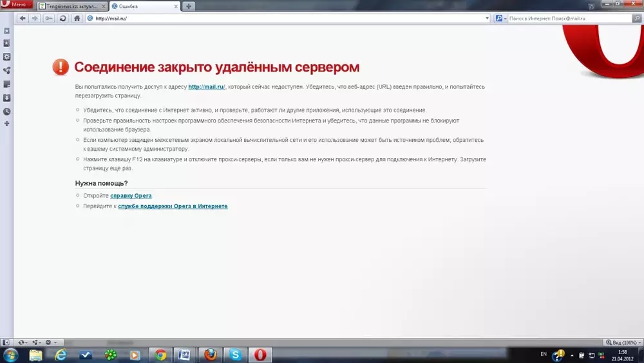Screen dimensions: 644x363
Task: Open the password wand key icon
Action: coord(49,18)
